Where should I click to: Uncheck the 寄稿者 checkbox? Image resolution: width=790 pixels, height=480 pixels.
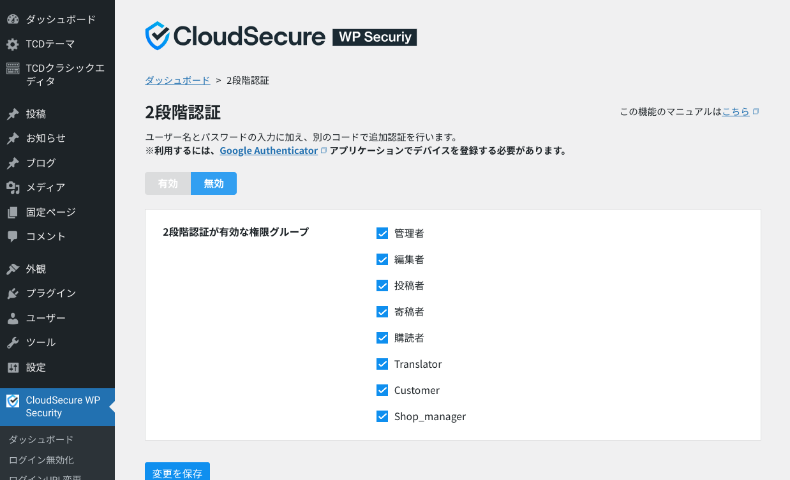coord(382,312)
